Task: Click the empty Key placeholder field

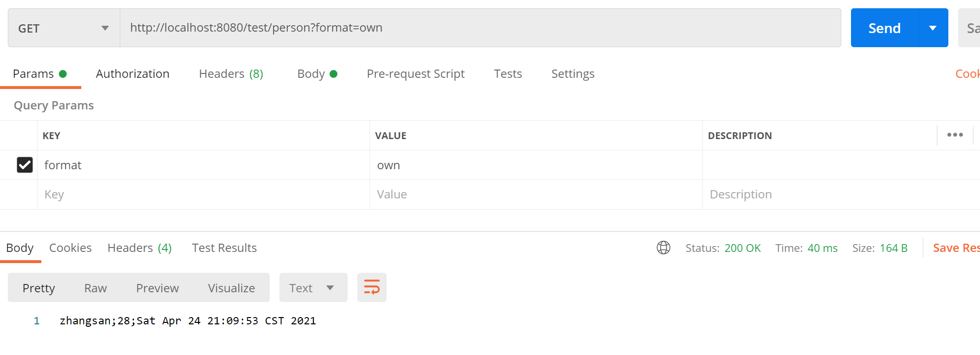Action: point(202,195)
